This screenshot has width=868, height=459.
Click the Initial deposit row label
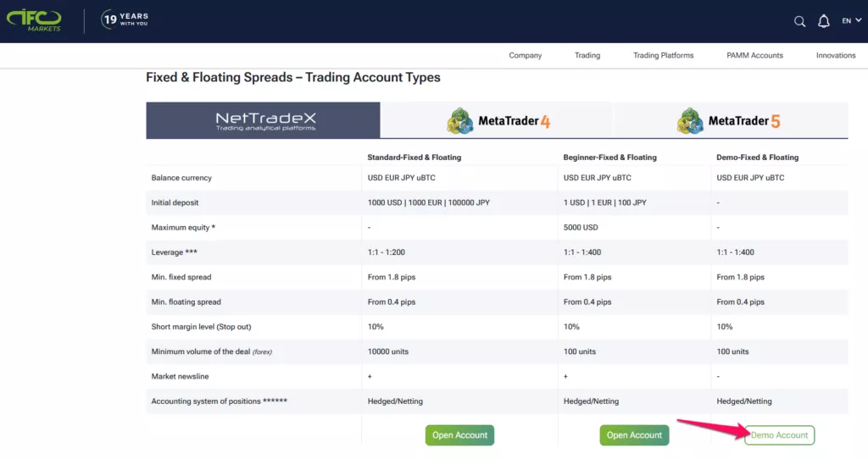click(x=175, y=203)
